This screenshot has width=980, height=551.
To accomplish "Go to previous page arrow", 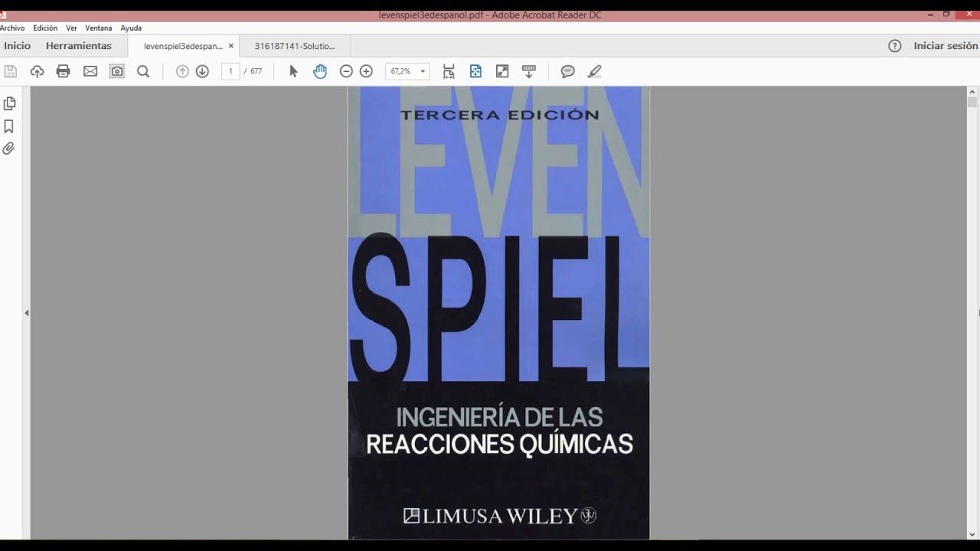I will [182, 71].
